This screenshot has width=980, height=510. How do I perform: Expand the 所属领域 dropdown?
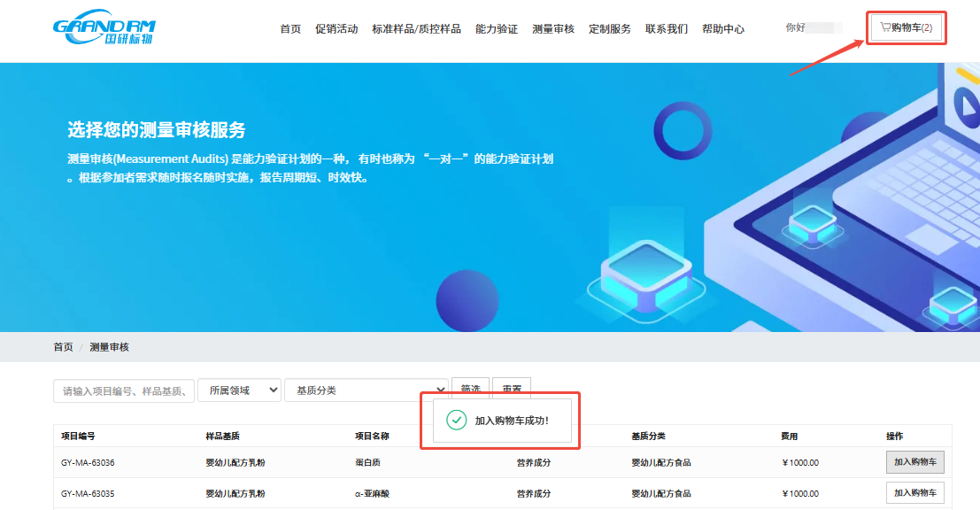(239, 390)
